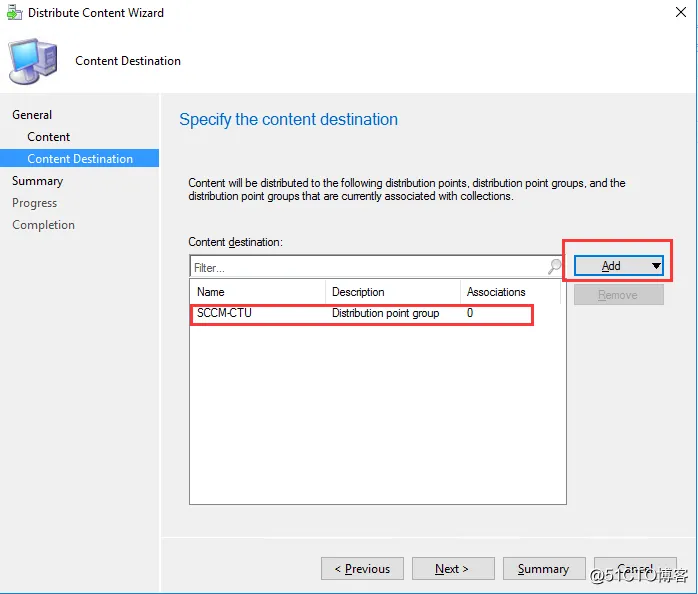Close the Distribute Content Wizard window
The image size is (698, 594).
[x=681, y=13]
